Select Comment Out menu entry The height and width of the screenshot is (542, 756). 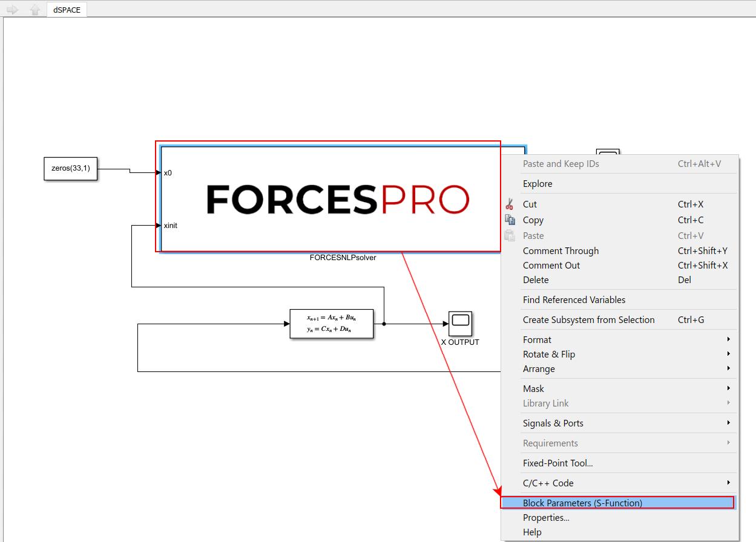tap(551, 266)
